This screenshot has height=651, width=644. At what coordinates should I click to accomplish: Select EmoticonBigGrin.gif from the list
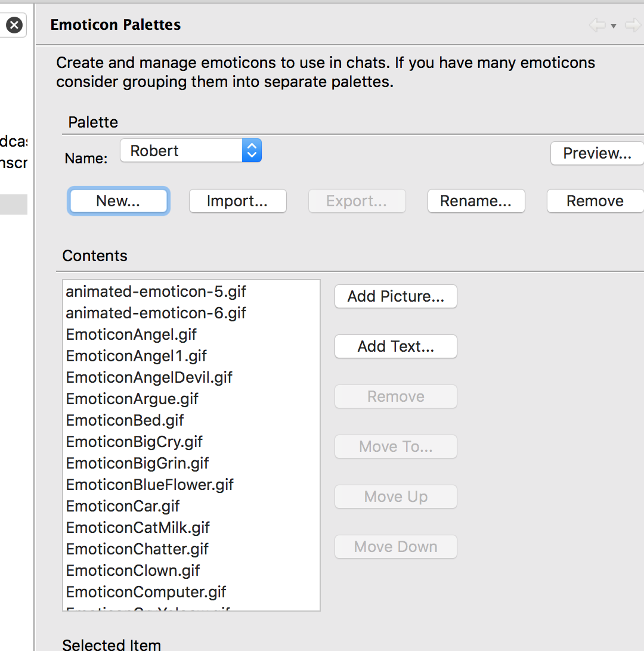click(x=137, y=463)
